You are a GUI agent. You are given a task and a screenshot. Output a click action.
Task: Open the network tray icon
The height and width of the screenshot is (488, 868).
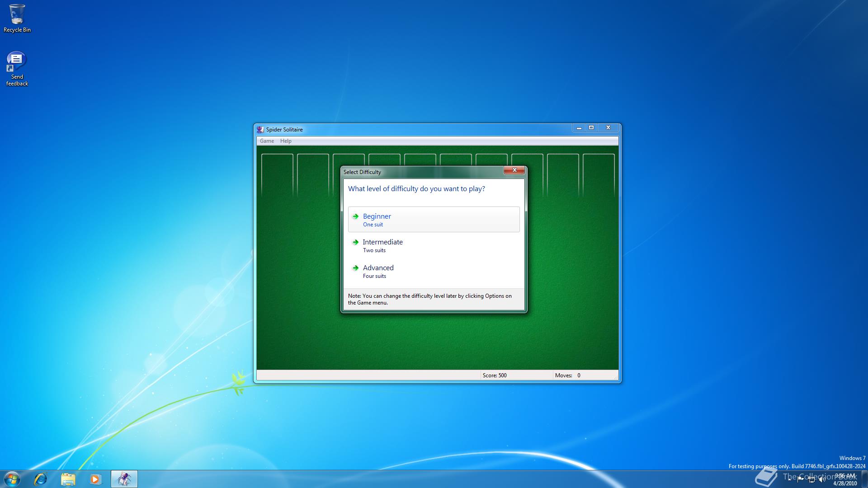click(x=811, y=479)
